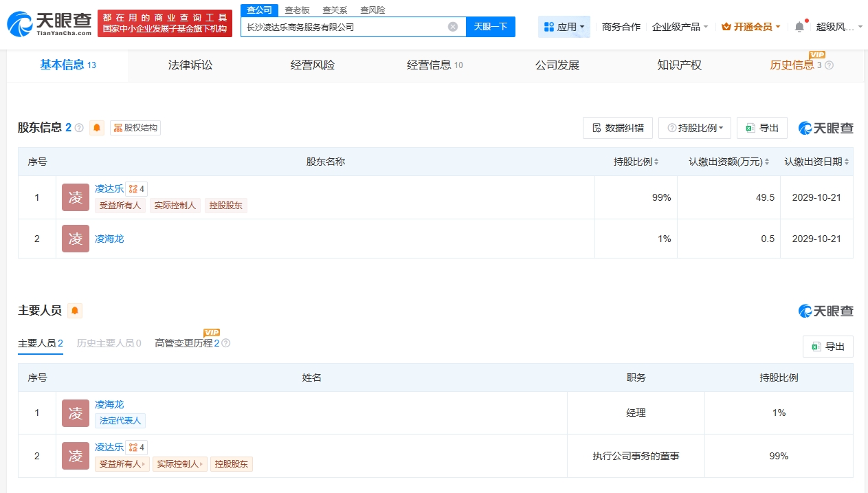
Task: Click equity count badge beside 凌达乐 shareholder
Action: [x=137, y=189]
